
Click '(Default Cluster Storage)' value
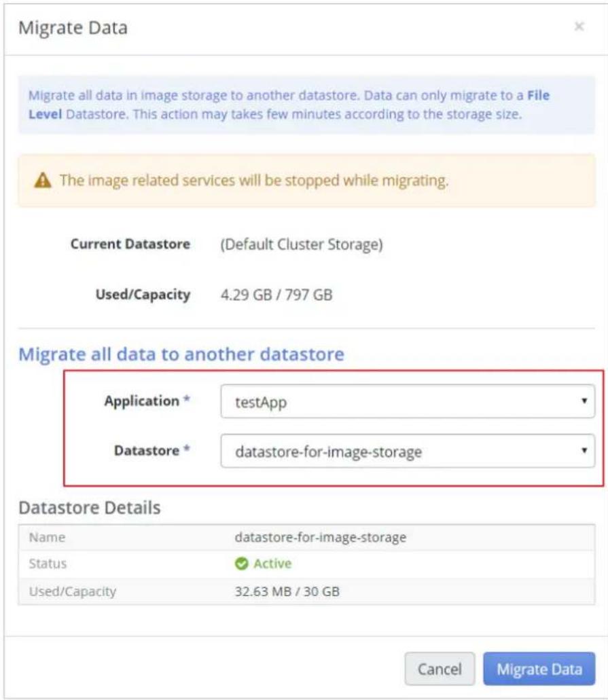point(302,244)
